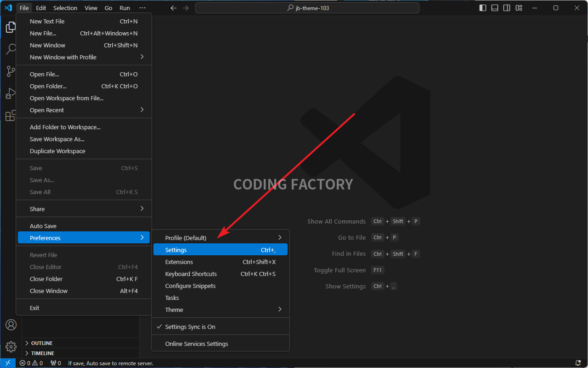Viewport: 588px width, 368px height.
Task: Click the Go Back arrow
Action: 173,8
